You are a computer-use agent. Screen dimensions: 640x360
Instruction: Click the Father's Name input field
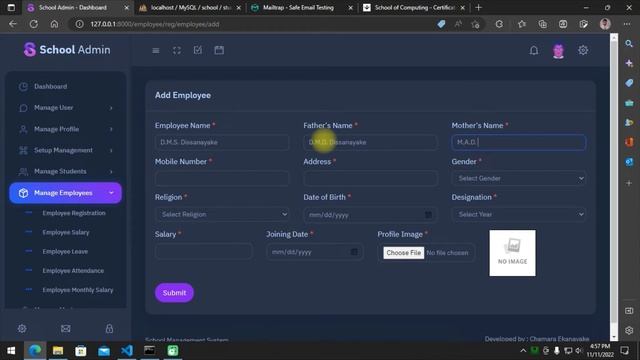370,142
